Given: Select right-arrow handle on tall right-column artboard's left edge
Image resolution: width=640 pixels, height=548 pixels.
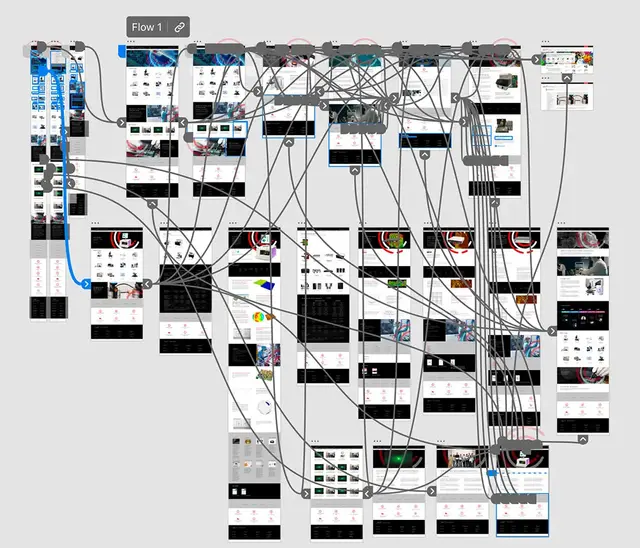Looking at the screenshot, I should (552, 331).
